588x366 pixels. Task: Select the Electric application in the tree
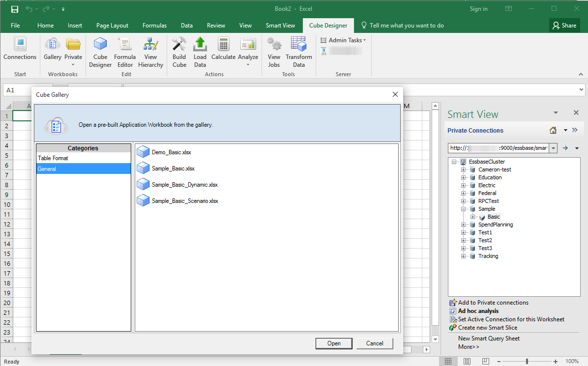coord(487,185)
